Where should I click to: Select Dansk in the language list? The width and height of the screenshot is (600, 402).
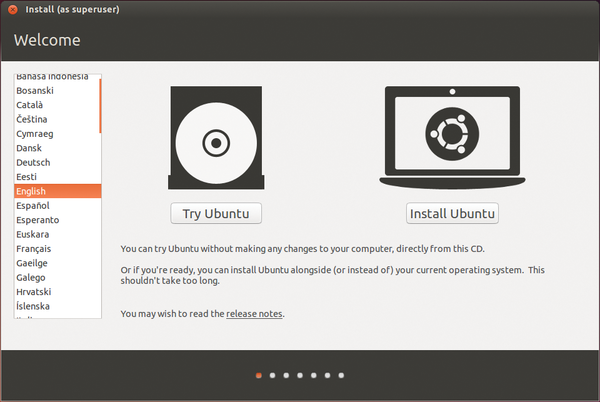[57, 148]
